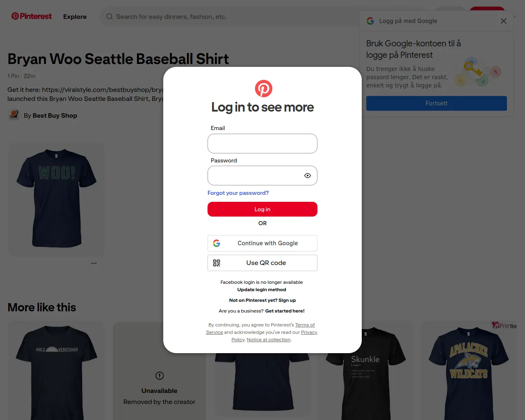Click the Fortsett button
Image resolution: width=525 pixels, height=420 pixels.
436,103
